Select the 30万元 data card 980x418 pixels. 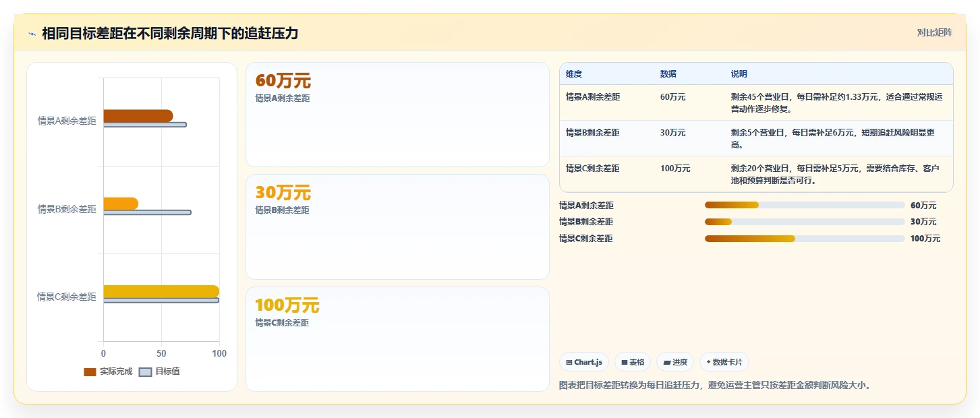click(x=397, y=227)
